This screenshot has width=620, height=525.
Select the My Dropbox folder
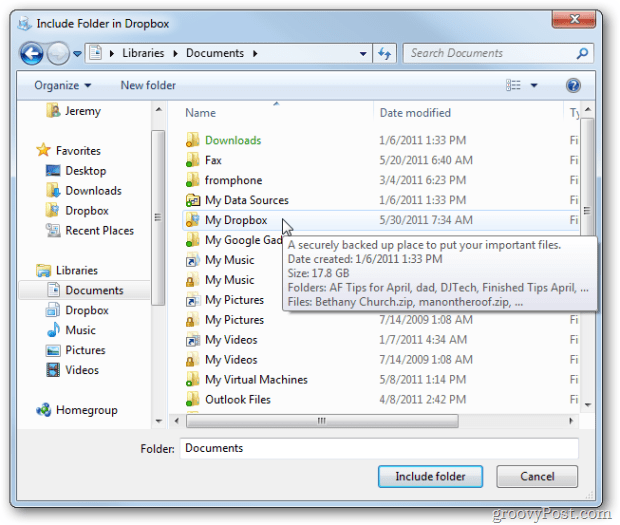[x=380, y=220]
